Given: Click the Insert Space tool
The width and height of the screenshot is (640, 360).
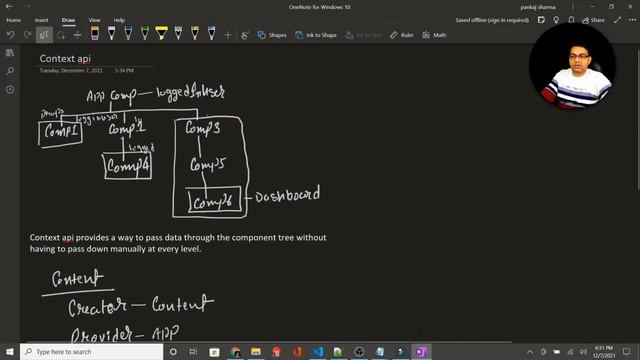Looking at the screenshot, I should 77,35.
